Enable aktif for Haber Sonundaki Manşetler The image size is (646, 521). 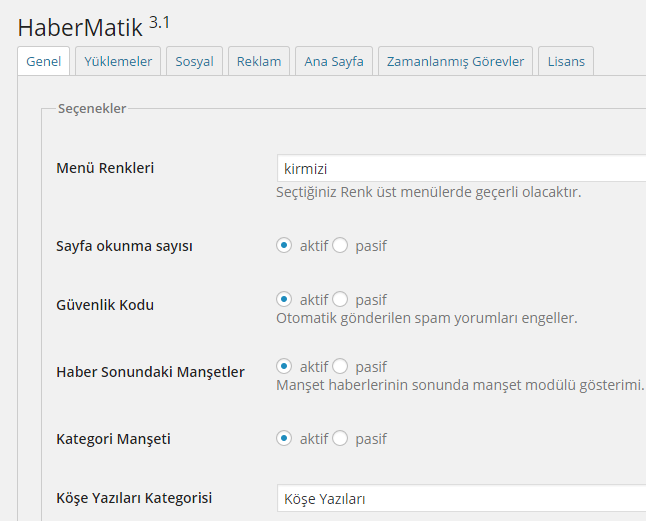[x=284, y=366]
